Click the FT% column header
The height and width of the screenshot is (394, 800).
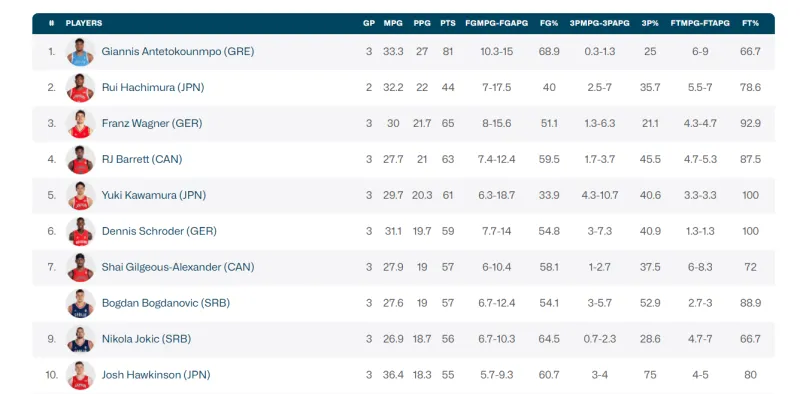pyautogui.click(x=750, y=23)
